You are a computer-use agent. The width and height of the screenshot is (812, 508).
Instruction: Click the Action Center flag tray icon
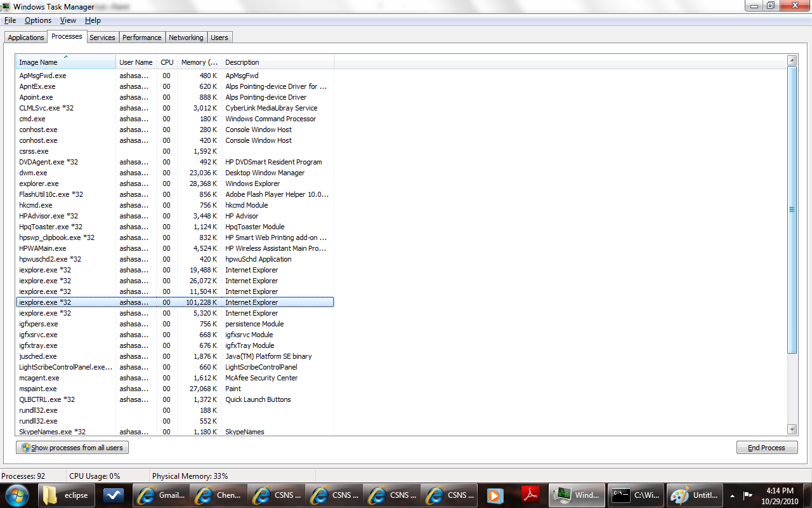pos(748,495)
